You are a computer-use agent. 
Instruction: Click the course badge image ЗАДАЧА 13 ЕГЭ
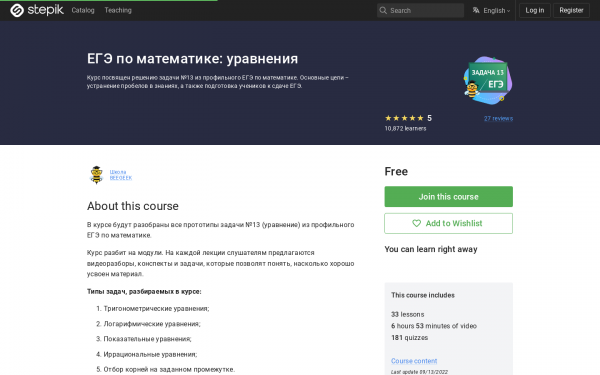488,80
